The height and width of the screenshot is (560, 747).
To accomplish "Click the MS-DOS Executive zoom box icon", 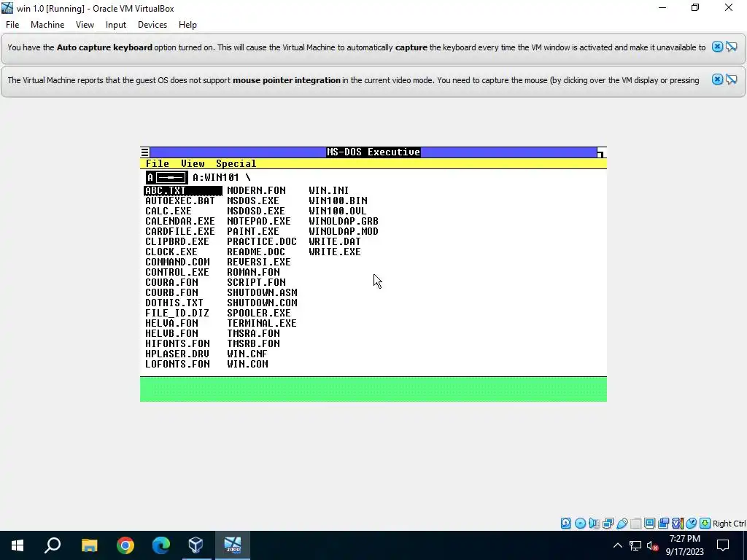I will pos(602,152).
